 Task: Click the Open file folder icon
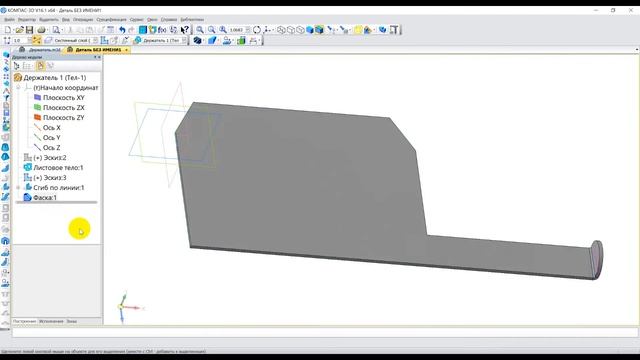coord(19,30)
